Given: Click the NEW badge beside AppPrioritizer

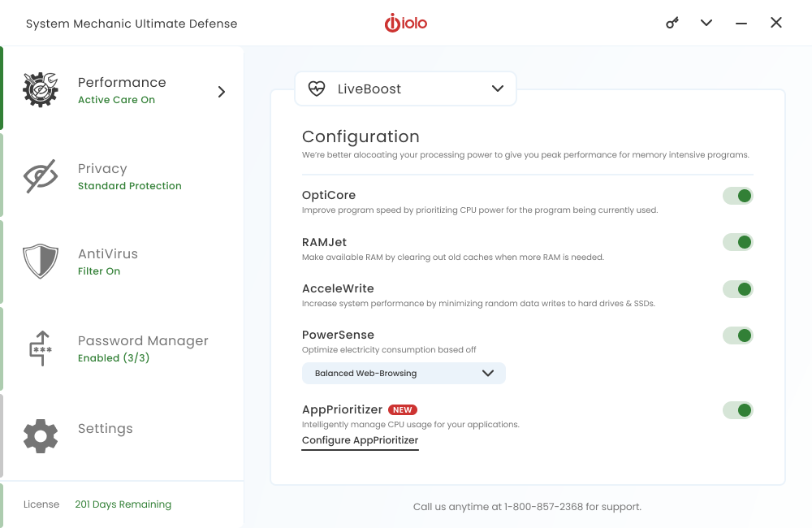Looking at the screenshot, I should [403, 410].
